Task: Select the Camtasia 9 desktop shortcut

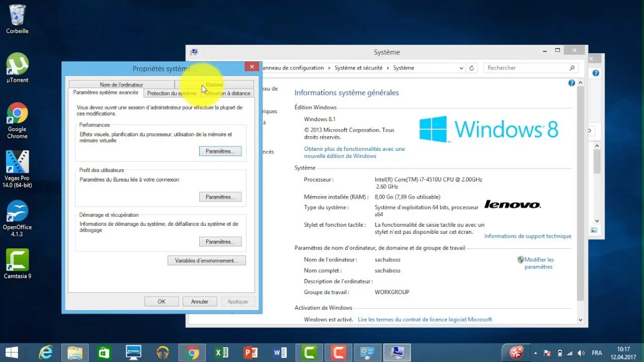Action: coord(17,264)
